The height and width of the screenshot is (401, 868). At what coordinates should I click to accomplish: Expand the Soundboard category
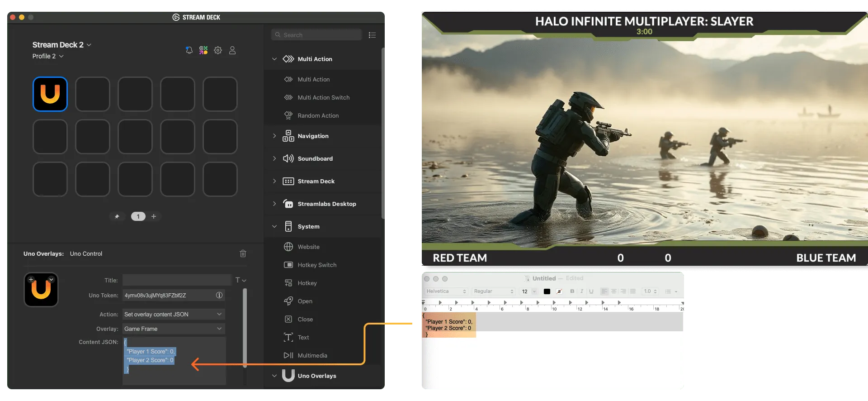click(274, 158)
